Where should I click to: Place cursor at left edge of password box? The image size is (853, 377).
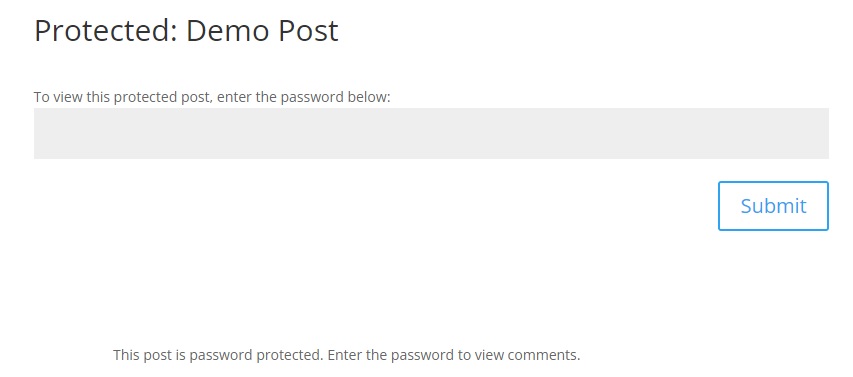tap(39, 133)
